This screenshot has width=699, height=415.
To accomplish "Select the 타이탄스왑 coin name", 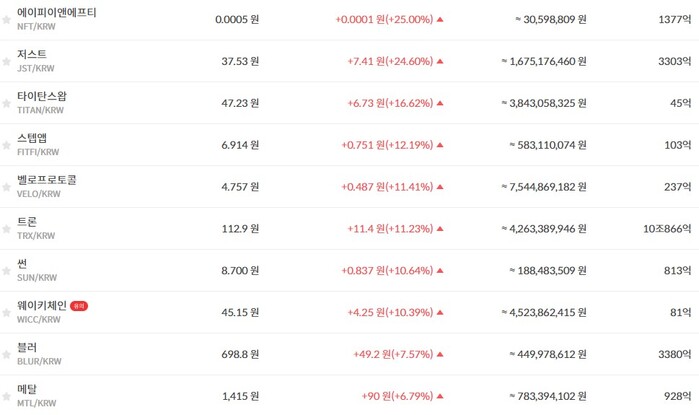I will pyautogui.click(x=42, y=97).
